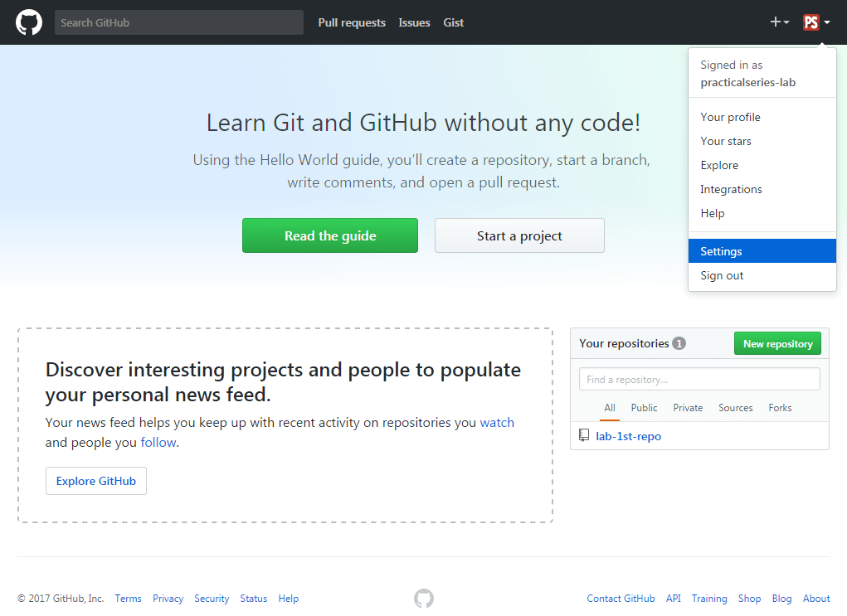The width and height of the screenshot is (847, 616).
Task: Open Issues in top navigation
Action: (414, 22)
